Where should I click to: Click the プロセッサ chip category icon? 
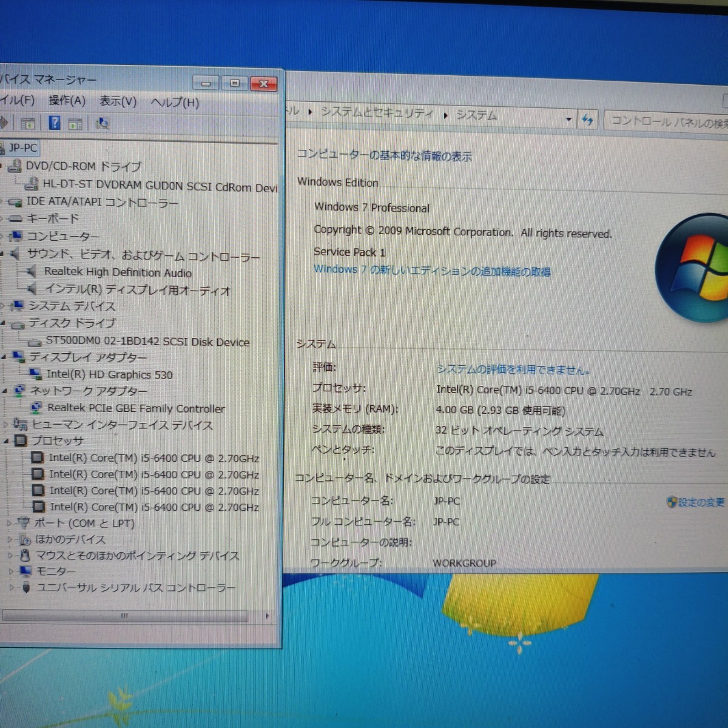[x=21, y=440]
